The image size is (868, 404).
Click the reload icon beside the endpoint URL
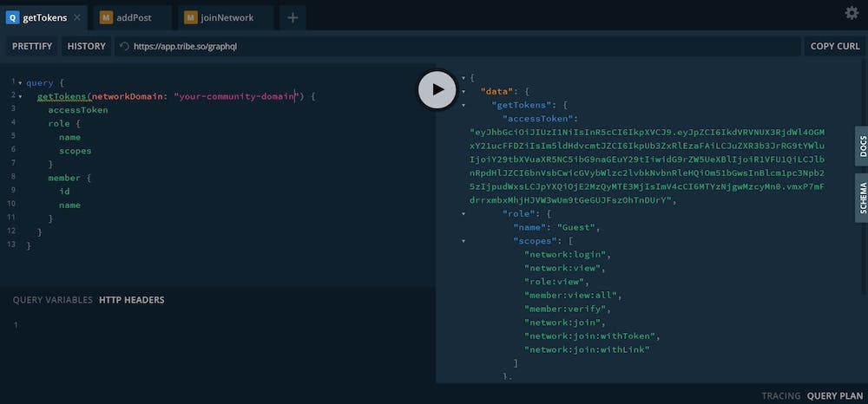tap(124, 47)
